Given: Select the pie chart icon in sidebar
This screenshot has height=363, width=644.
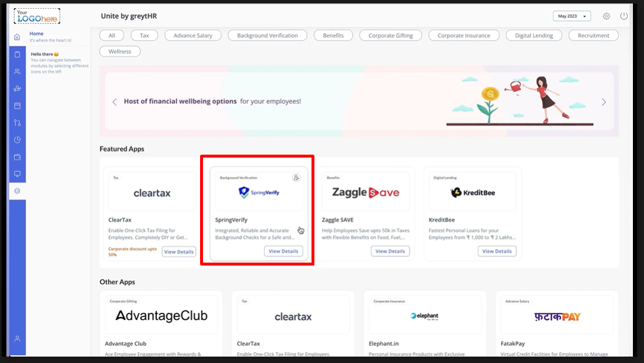Looking at the screenshot, I should 17,140.
